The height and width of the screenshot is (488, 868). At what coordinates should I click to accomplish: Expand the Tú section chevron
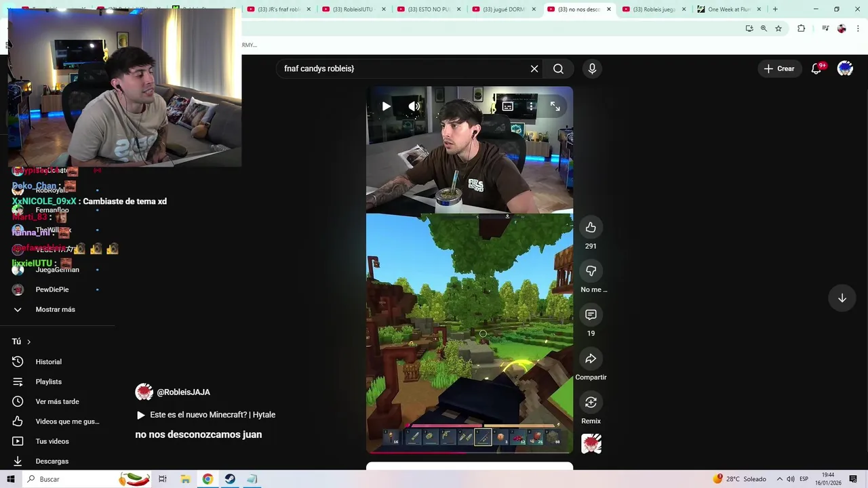click(x=28, y=342)
